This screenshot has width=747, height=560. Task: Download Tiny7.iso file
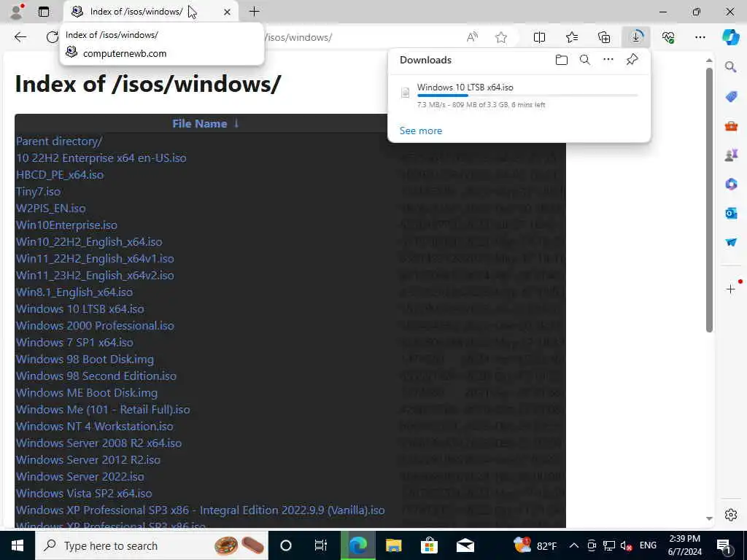(38, 192)
